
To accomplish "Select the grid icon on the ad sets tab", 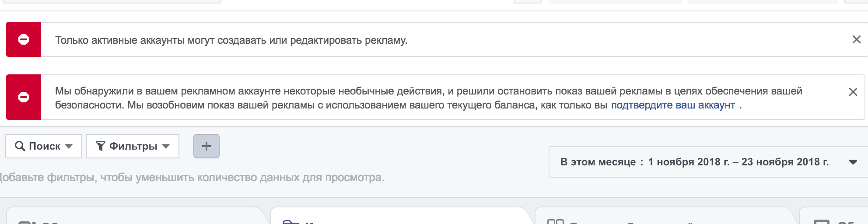I will 556,222.
